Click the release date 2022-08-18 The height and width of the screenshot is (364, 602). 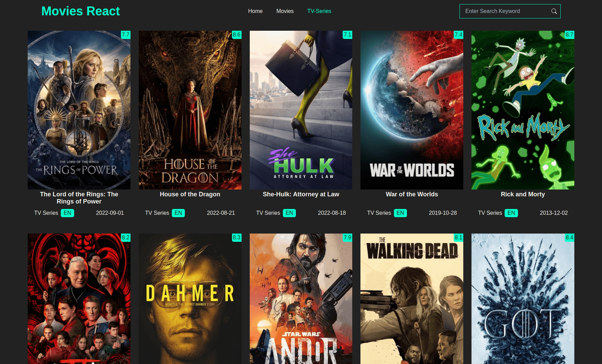pyautogui.click(x=332, y=213)
